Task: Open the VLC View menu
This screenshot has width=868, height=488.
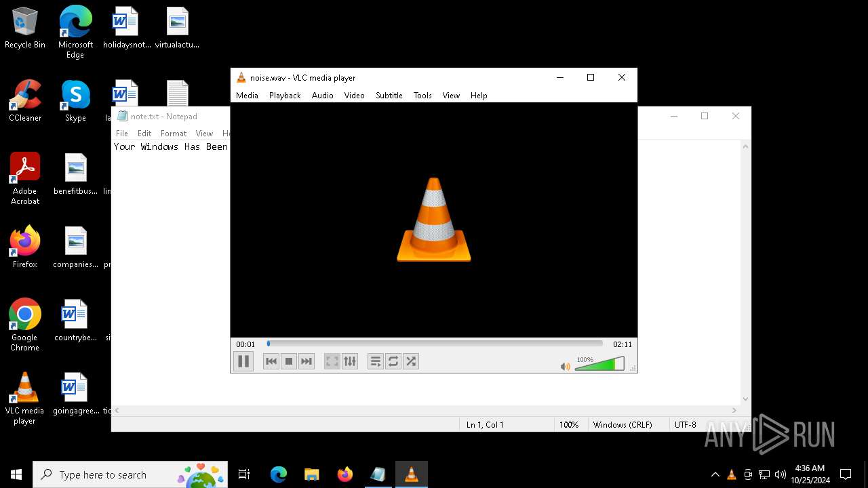Action: pos(451,96)
